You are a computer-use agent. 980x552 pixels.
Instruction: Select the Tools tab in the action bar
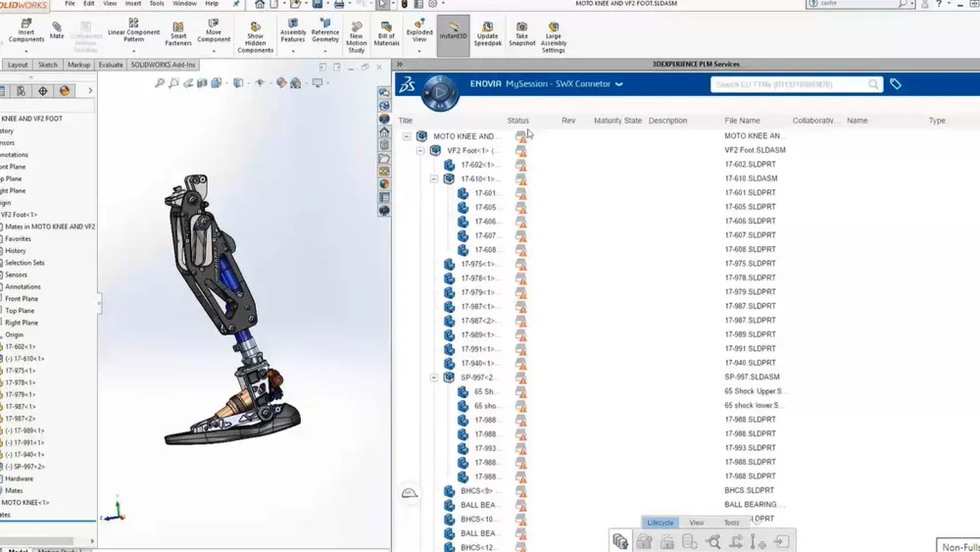click(731, 522)
